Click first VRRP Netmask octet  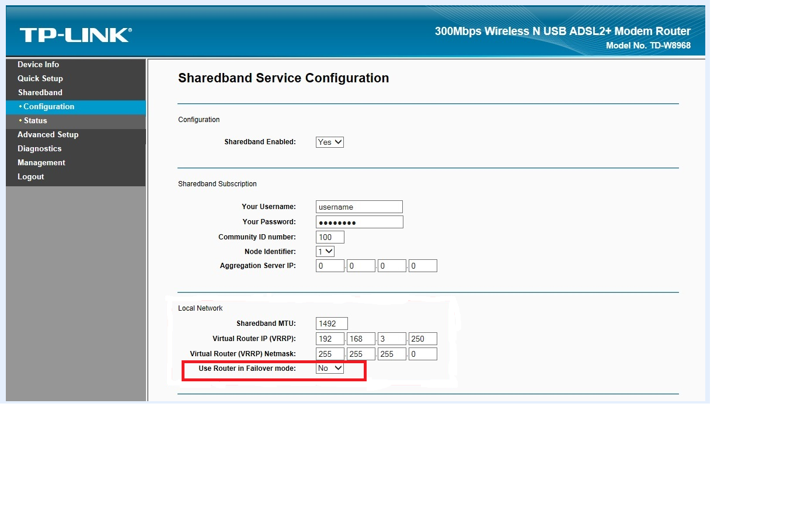330,354
